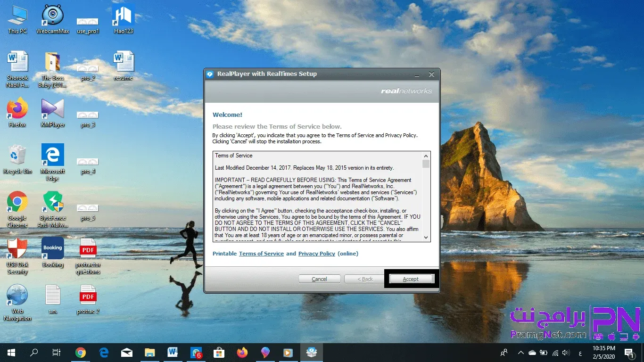Open the Mail app on the taskbar

pyautogui.click(x=127, y=352)
